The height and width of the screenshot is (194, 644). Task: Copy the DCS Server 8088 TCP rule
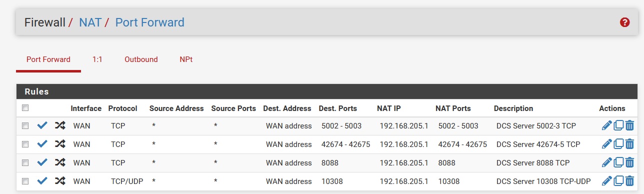coord(618,163)
